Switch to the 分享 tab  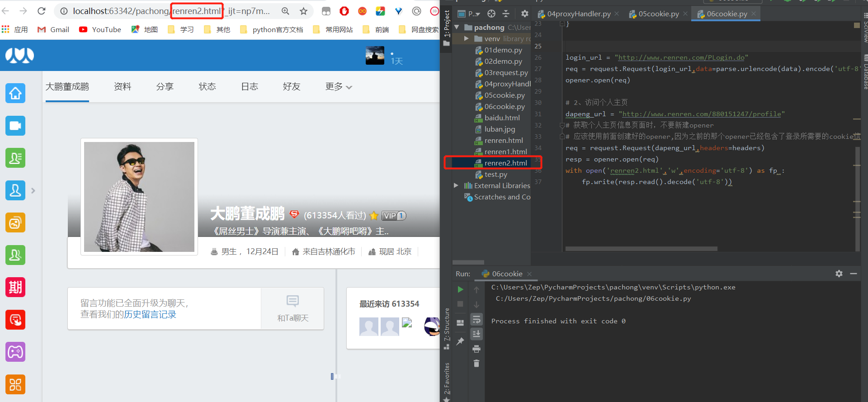[x=165, y=86]
